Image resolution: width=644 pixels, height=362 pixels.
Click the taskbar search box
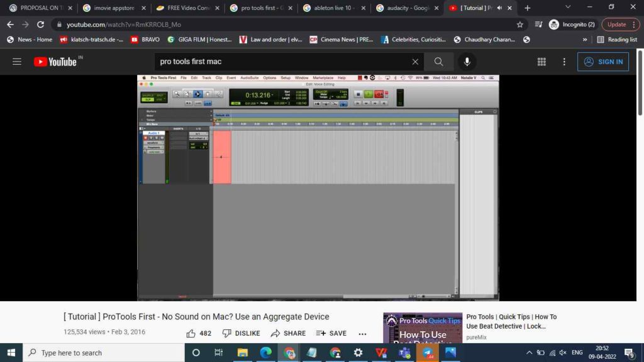click(104, 353)
